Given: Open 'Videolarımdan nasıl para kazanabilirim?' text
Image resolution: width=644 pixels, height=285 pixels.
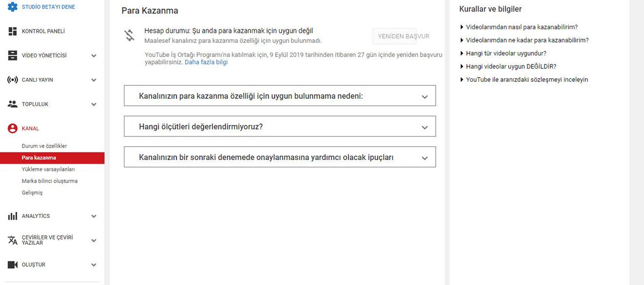Looking at the screenshot, I should coord(522,27).
